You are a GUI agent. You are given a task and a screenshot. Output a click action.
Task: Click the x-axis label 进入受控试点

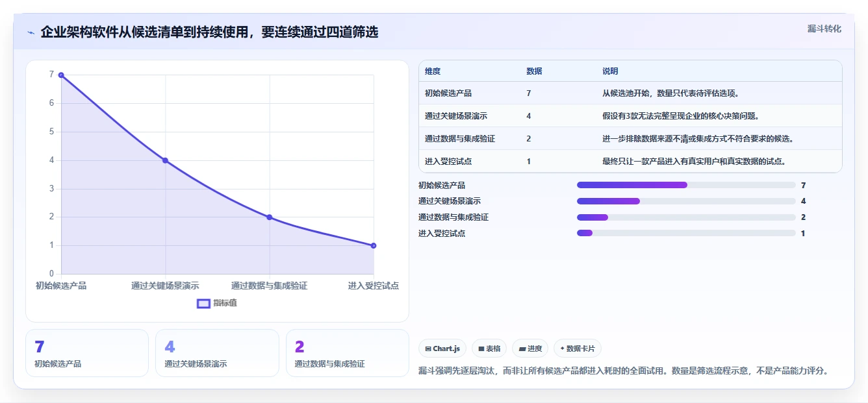pos(374,286)
